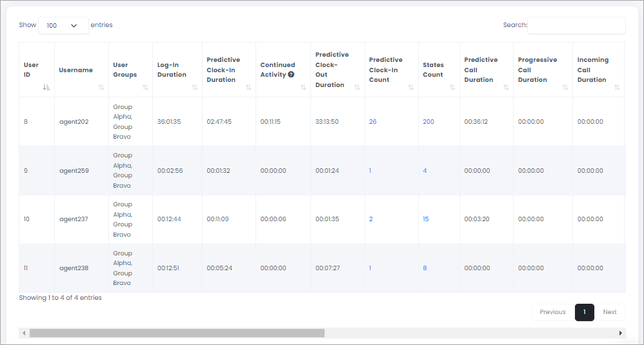Image resolution: width=644 pixels, height=345 pixels.
Task: Open agent259 Predictive Clock-In Count 1
Action: coord(370,171)
